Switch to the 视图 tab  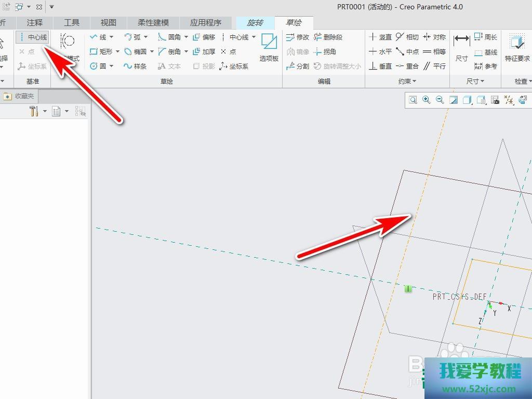click(x=109, y=23)
